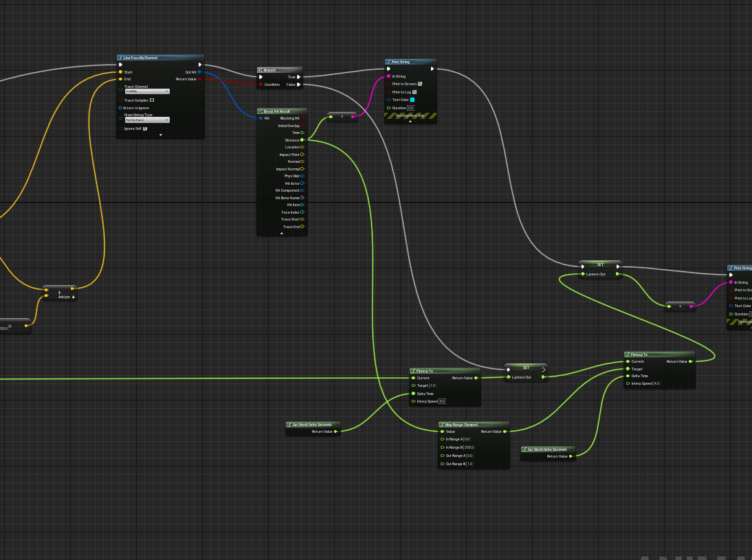Toggle the Ignore Self checkbox

coord(145,128)
